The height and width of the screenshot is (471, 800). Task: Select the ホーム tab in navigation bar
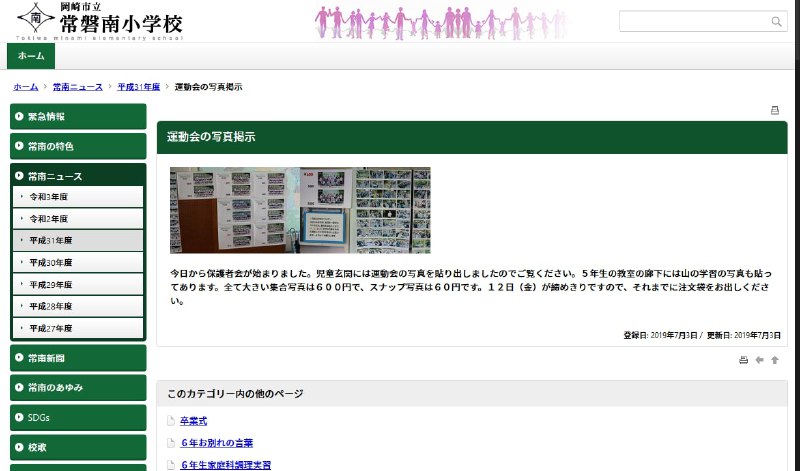31,56
